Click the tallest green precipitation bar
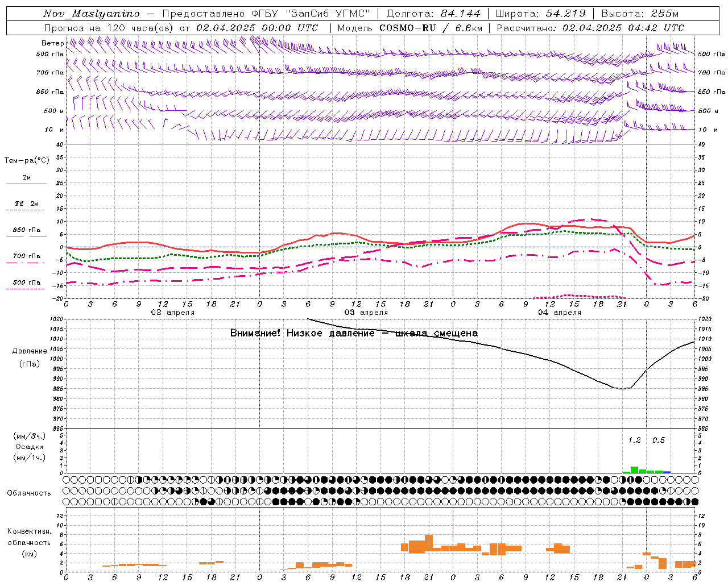 634,469
